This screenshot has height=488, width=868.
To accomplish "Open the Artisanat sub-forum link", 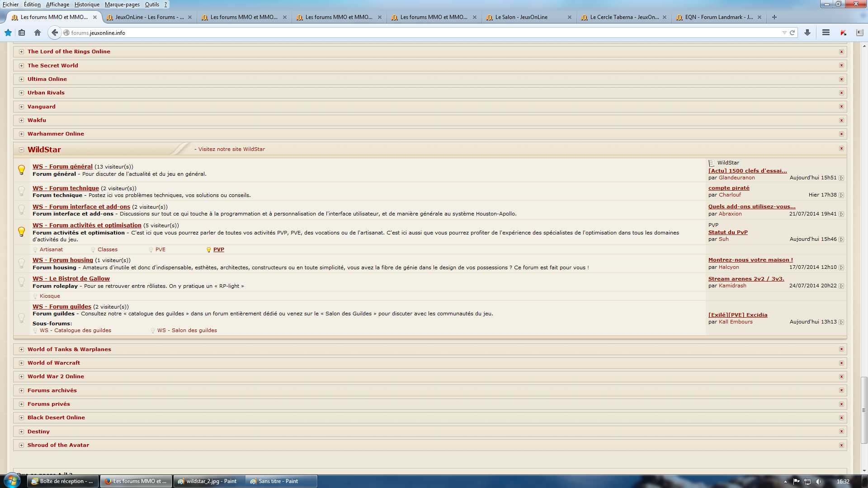I will tap(51, 249).
